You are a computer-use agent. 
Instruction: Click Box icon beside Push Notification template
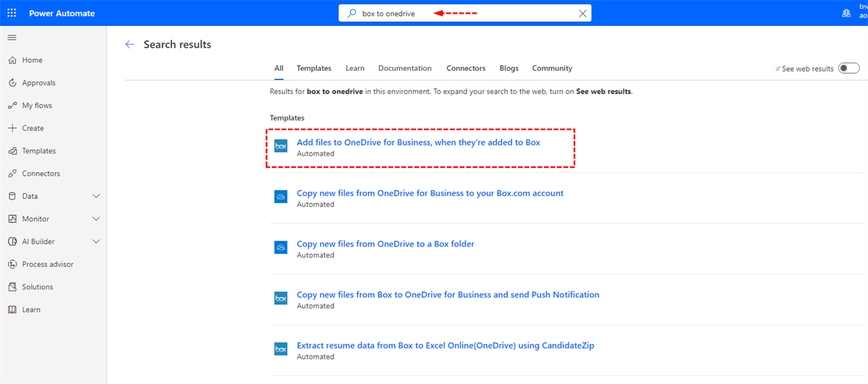pyautogui.click(x=281, y=298)
